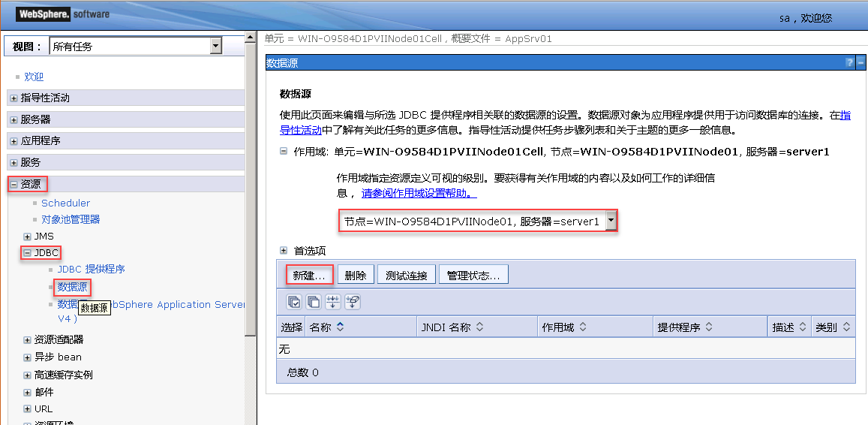Open the 指导性活动 hyperlink in the description
868x425 pixels.
(x=301, y=131)
